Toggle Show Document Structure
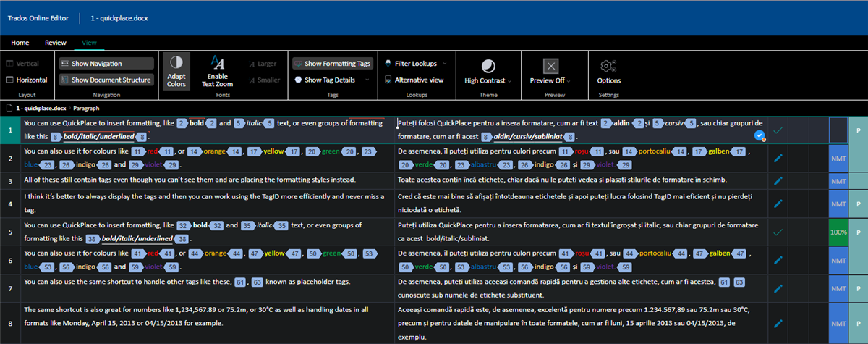 [x=106, y=80]
